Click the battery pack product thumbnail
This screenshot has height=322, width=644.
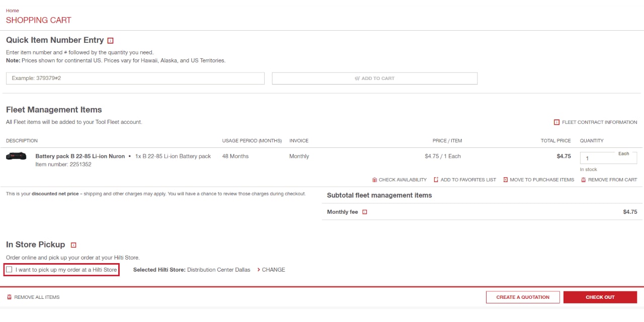pos(16,156)
